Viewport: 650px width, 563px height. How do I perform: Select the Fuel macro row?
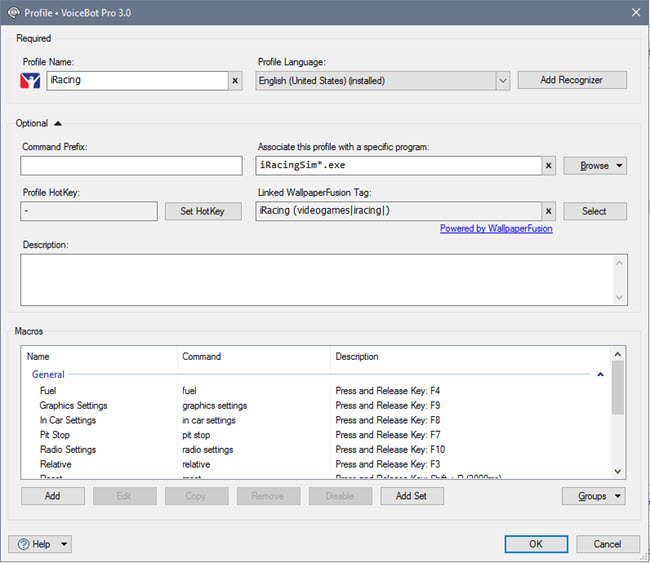[315, 391]
